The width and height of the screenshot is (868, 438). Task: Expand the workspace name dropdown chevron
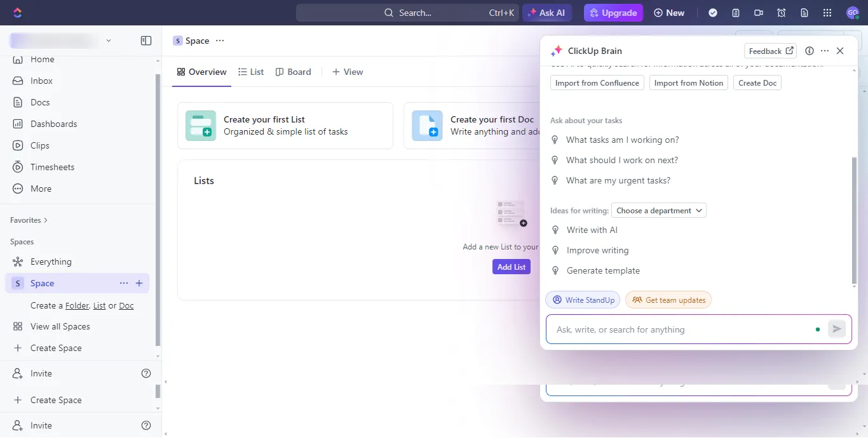109,41
